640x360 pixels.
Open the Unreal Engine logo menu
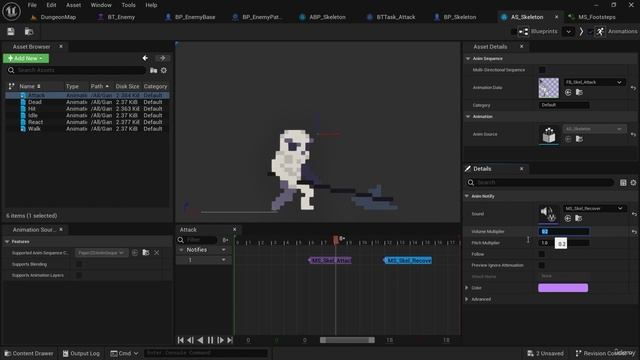click(x=11, y=11)
